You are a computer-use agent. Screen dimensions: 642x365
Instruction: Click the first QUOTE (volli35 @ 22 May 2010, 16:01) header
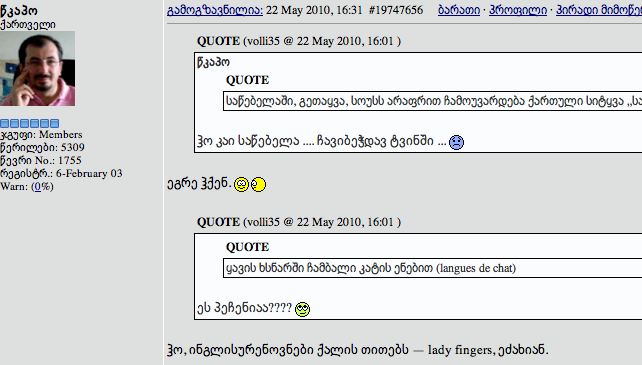point(299,41)
